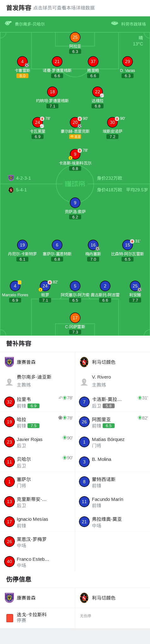Open substitute 拉里韦 rated 6.9

coord(38,402)
